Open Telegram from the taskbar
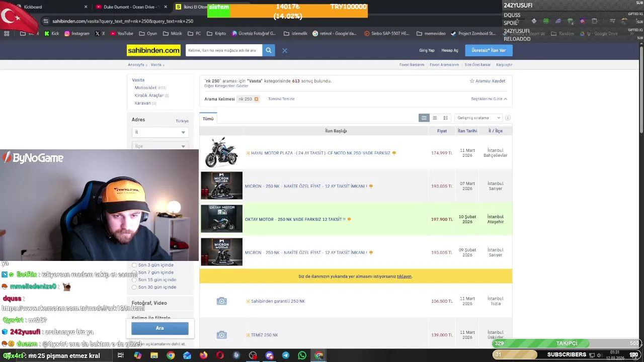Screen dimensions: 644x362 [x=286, y=355]
